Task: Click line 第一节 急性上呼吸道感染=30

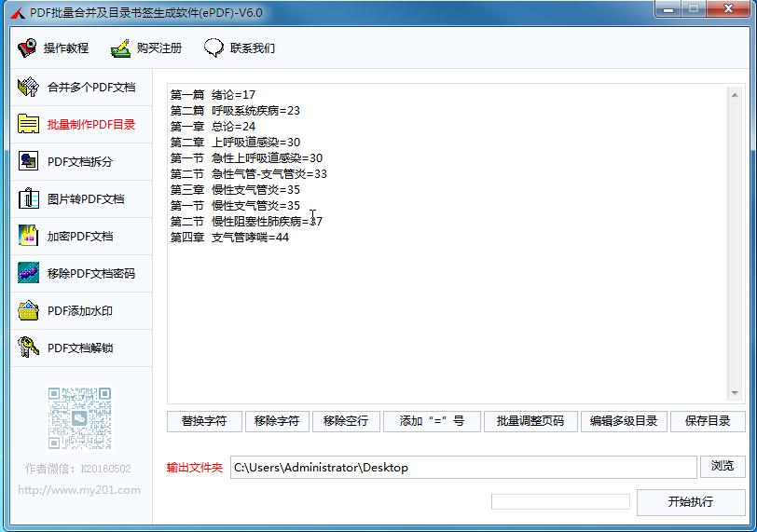Action: [246, 158]
